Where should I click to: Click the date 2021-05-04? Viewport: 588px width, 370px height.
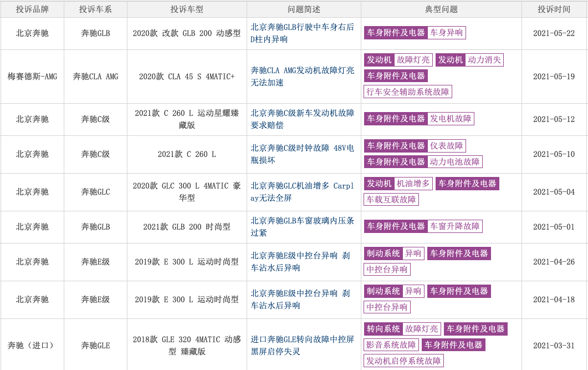coord(554,192)
